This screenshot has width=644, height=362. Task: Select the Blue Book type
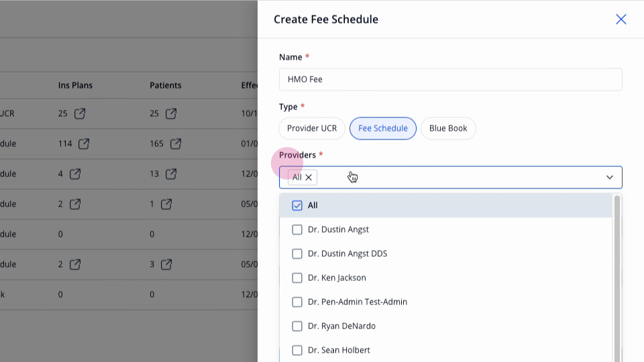click(448, 129)
